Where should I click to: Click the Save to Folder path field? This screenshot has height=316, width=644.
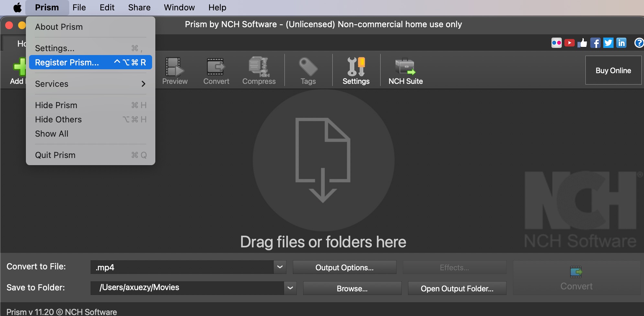click(187, 288)
